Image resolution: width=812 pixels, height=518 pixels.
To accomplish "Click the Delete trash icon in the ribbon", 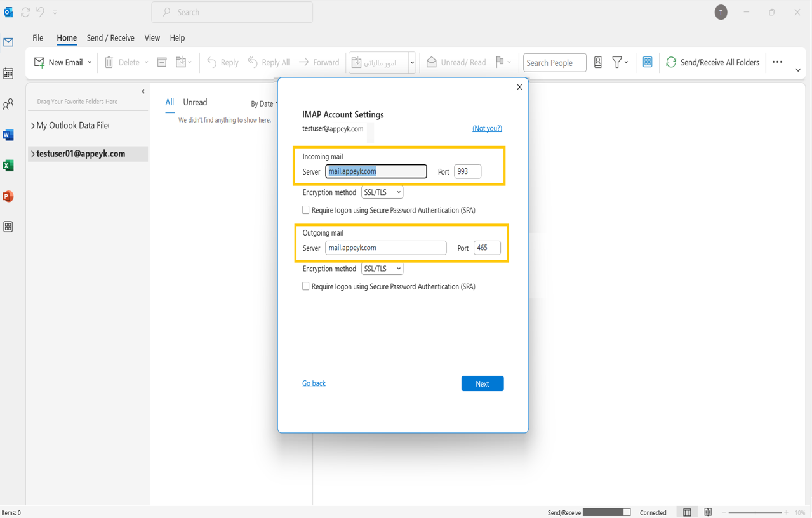I will (x=109, y=62).
